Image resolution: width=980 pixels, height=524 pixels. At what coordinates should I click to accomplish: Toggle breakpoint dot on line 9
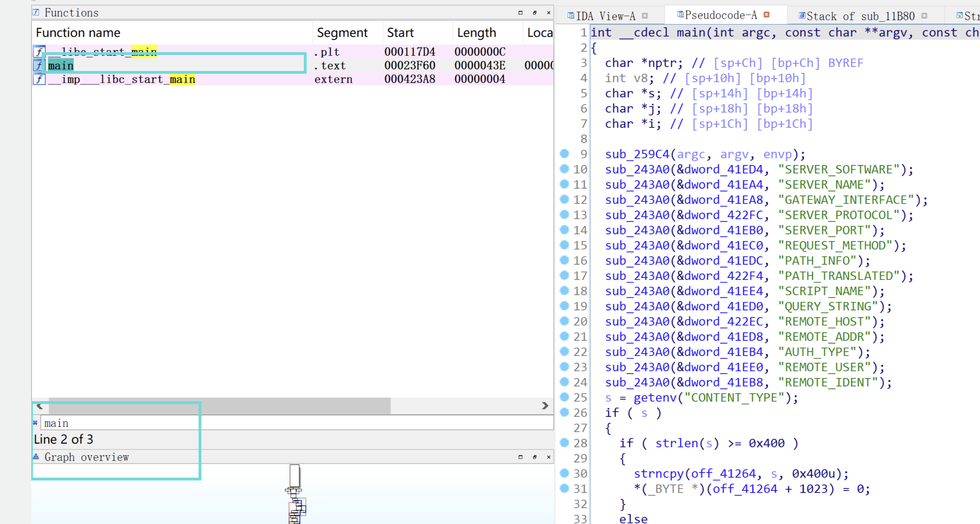(565, 153)
